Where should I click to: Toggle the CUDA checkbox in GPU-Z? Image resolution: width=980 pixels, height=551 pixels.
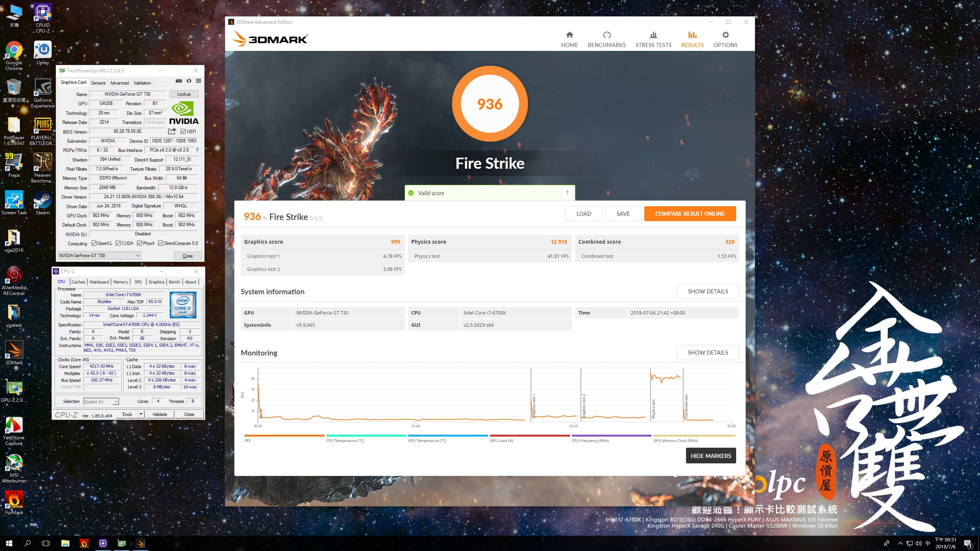[x=118, y=243]
